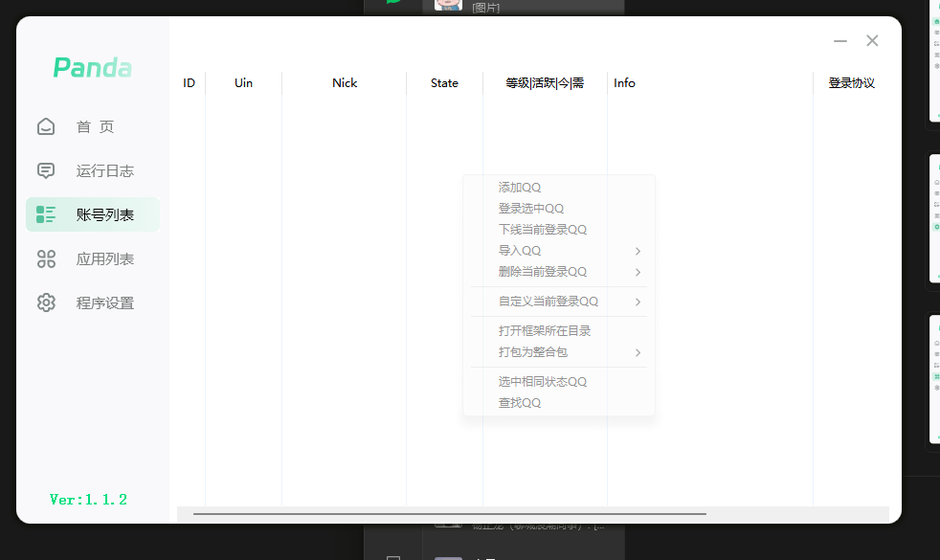
Task: Click the ID column header
Action: 189,83
